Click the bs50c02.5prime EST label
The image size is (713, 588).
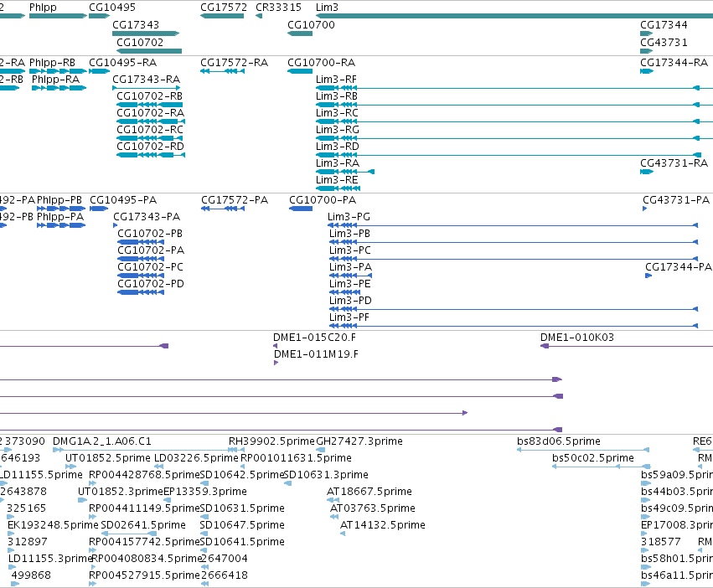point(593,458)
